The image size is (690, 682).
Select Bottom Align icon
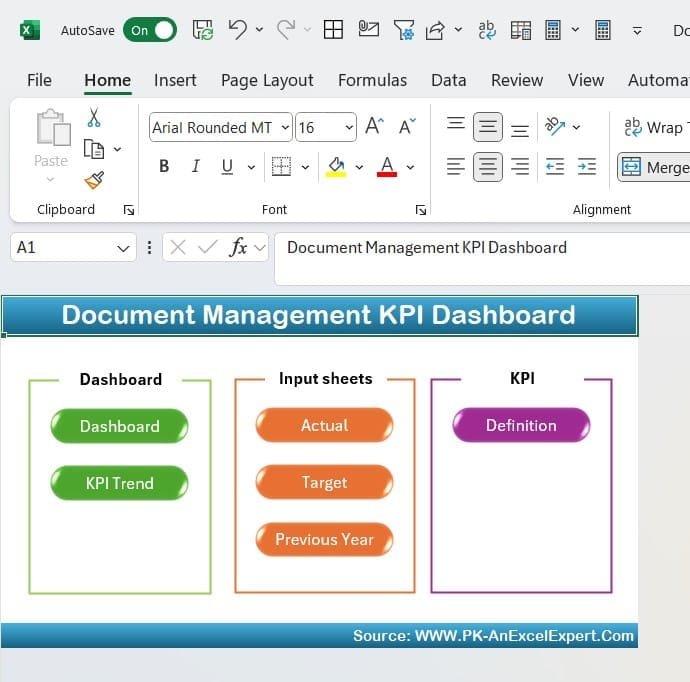(x=520, y=130)
